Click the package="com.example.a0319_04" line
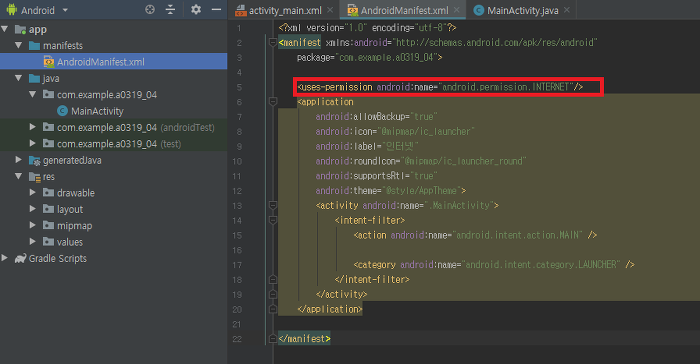Viewport: 700px width, 364px height. [370, 57]
